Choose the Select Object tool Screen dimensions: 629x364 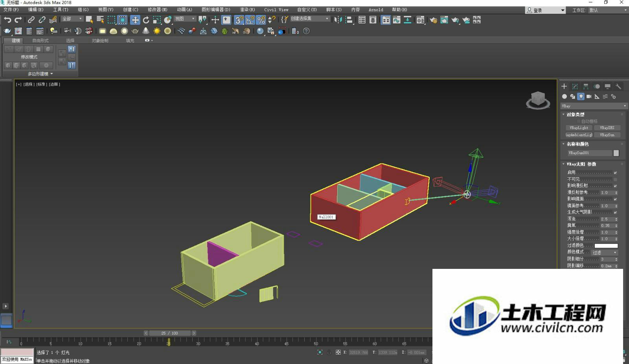(x=89, y=20)
